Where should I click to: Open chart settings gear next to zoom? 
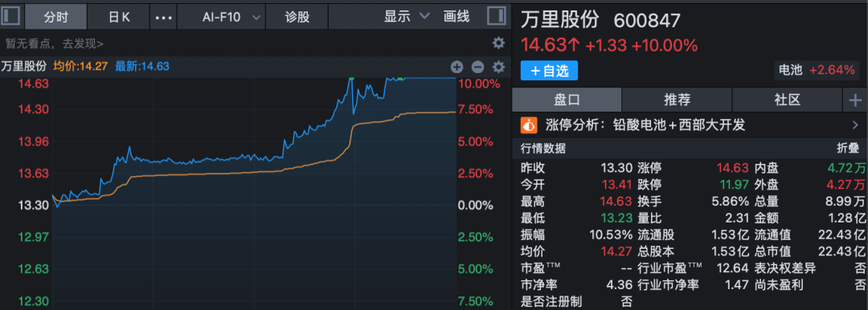(498, 67)
